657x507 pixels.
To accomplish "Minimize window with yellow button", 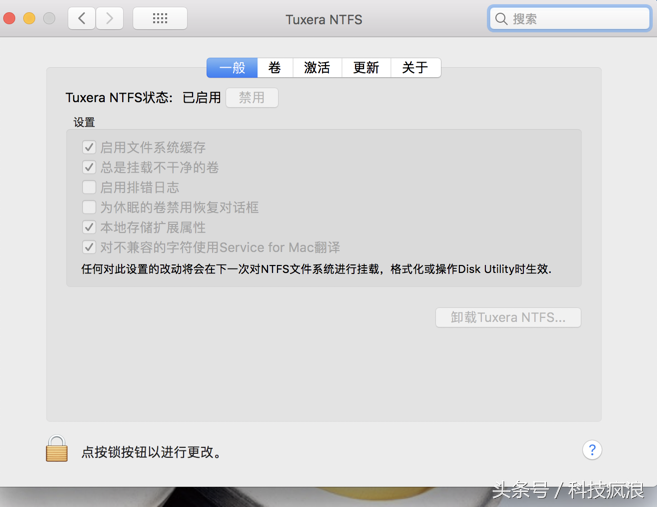I will point(29,18).
